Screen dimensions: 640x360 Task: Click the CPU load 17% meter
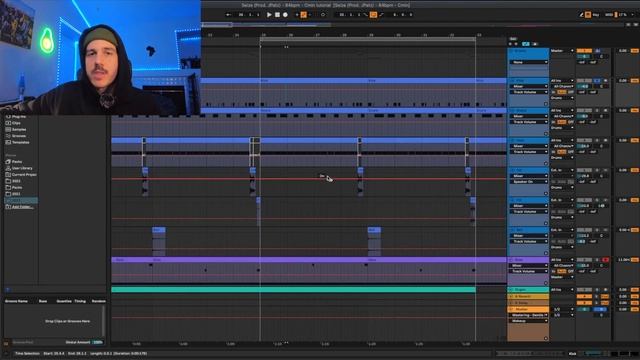(622, 15)
